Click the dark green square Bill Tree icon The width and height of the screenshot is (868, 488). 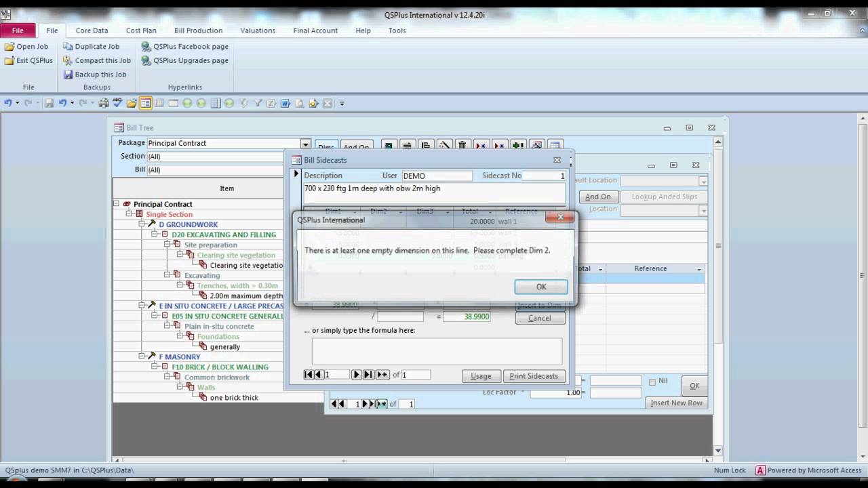pos(389,146)
